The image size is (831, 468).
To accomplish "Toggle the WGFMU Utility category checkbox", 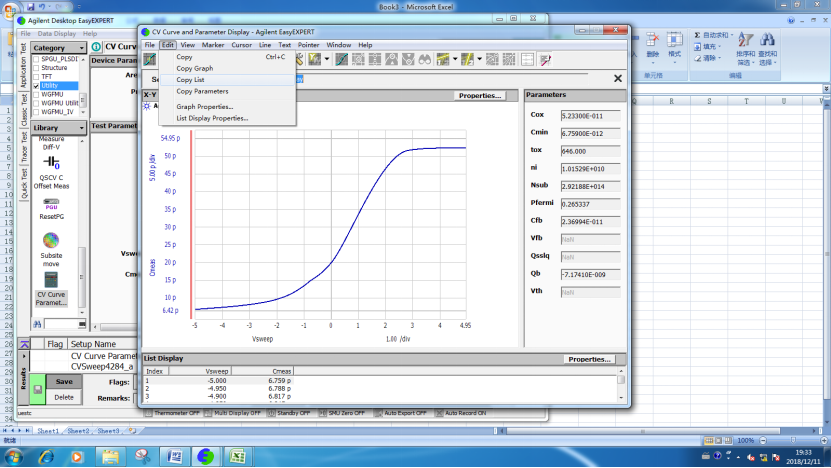I will pos(36,103).
